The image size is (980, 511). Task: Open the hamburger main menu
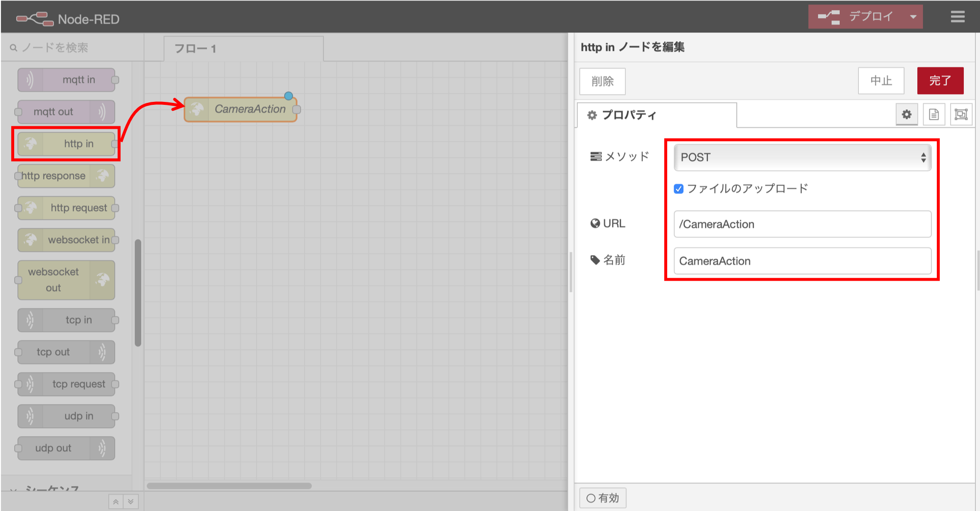coord(957,17)
